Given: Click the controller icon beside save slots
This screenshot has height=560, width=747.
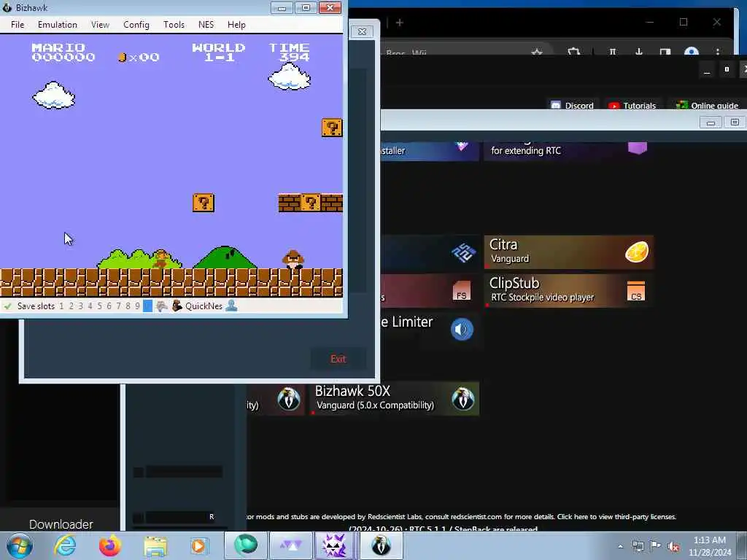Looking at the screenshot, I should [162, 306].
